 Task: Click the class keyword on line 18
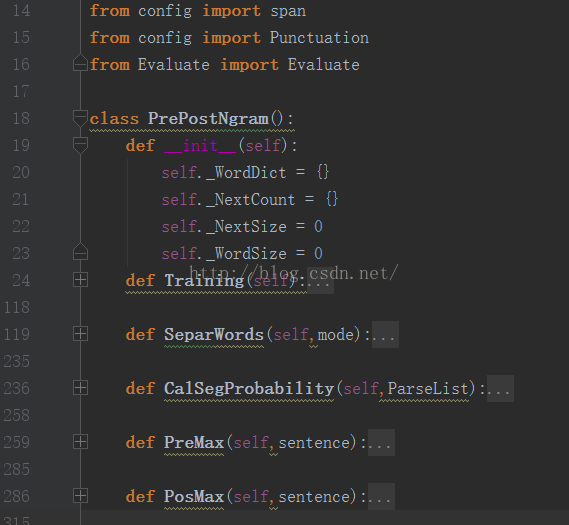coord(114,119)
